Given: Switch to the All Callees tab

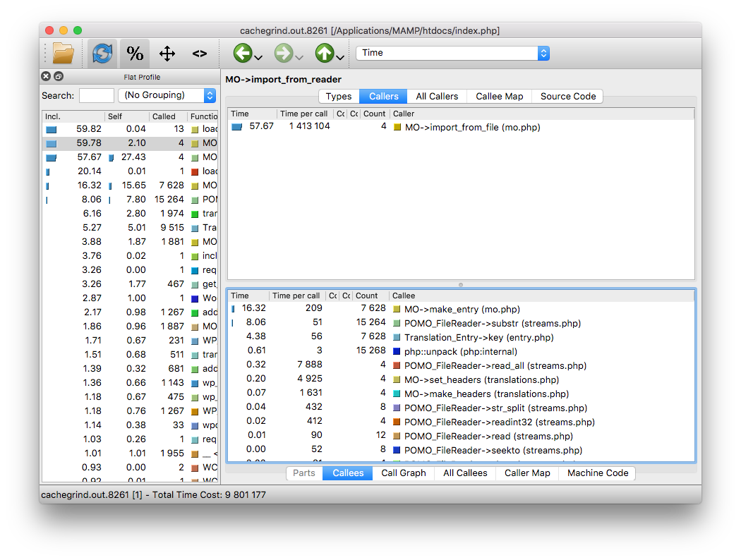Looking at the screenshot, I should tap(465, 473).
